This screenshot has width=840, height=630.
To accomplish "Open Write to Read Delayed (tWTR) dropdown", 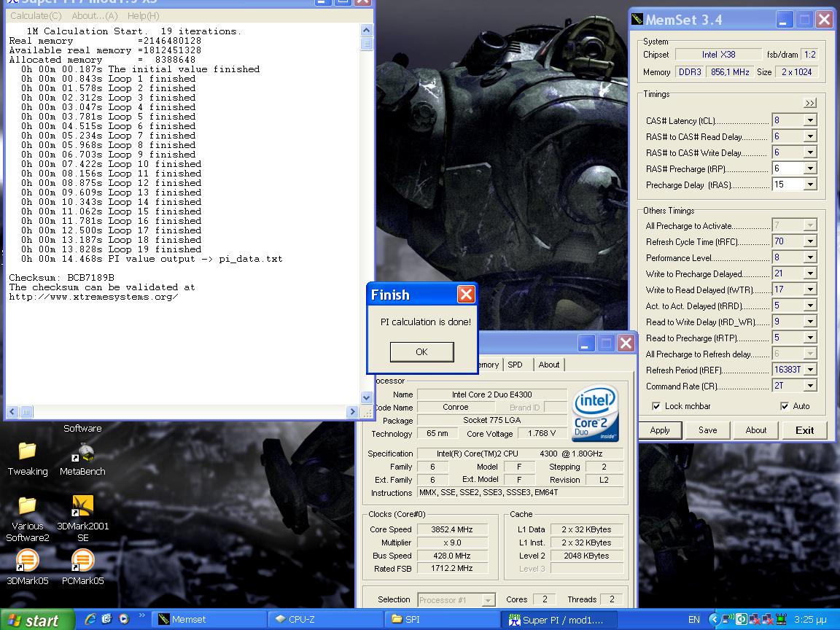I will 809,289.
